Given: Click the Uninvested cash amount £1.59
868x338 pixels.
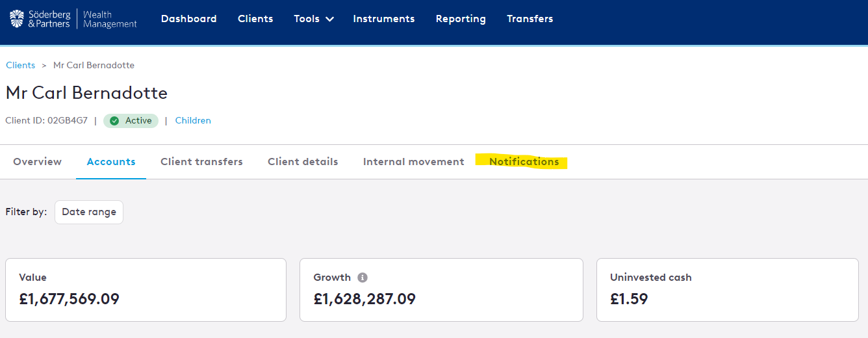Looking at the screenshot, I should coord(629,299).
